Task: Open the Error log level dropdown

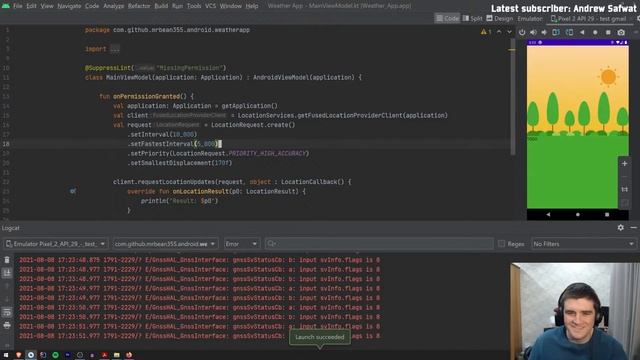Action: click(x=241, y=244)
